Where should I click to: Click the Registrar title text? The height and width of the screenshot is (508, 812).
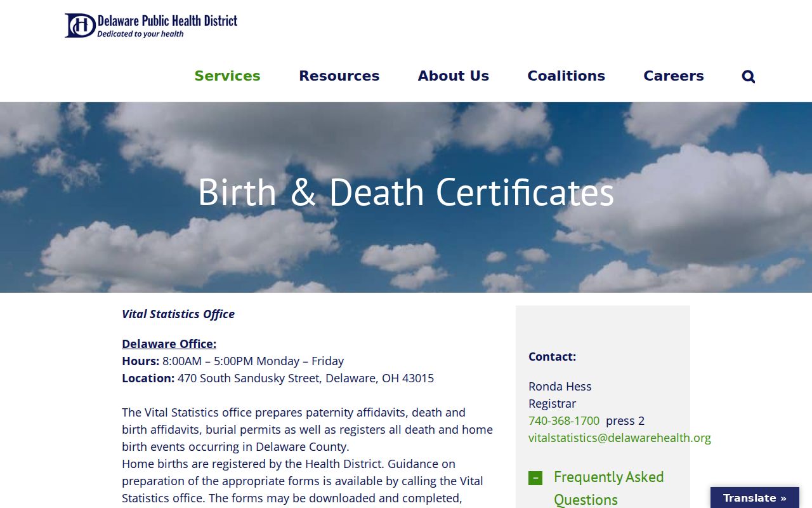tap(553, 403)
